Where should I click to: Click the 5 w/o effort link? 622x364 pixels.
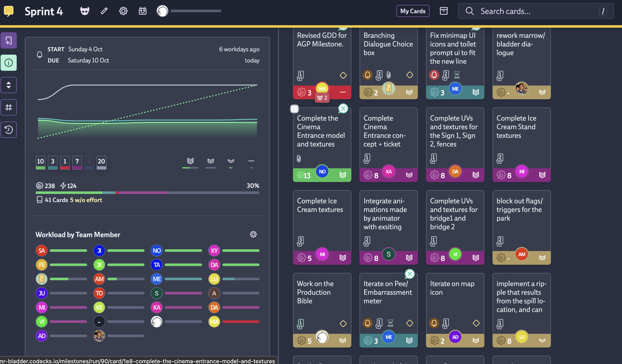(x=86, y=200)
